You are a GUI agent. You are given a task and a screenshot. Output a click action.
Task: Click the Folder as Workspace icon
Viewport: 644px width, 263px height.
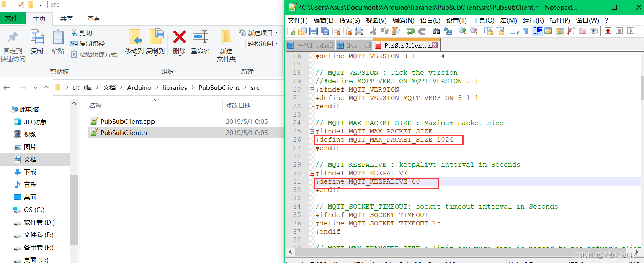(582, 31)
